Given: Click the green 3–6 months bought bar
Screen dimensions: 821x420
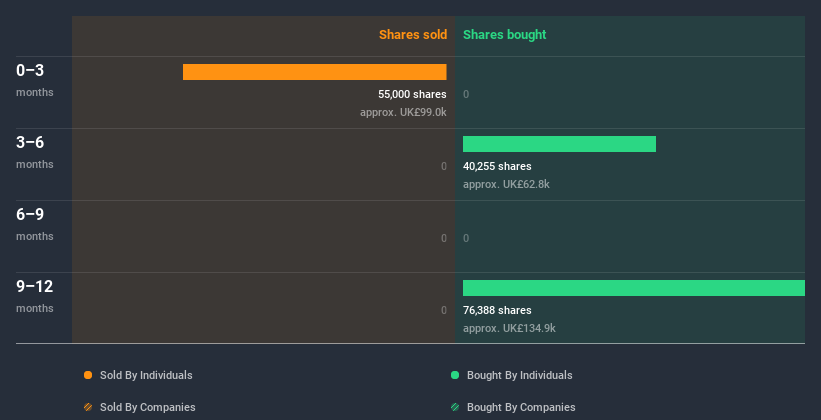Looking at the screenshot, I should (559, 144).
